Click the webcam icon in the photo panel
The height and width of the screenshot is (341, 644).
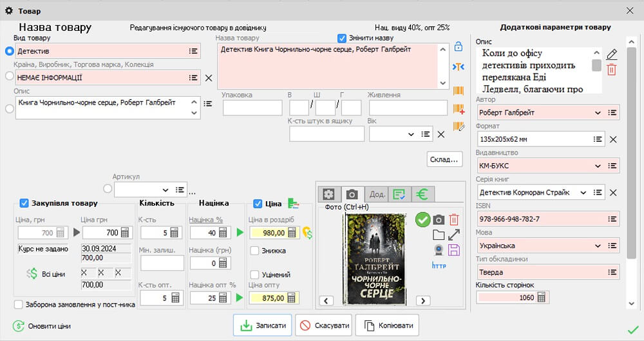439,250
